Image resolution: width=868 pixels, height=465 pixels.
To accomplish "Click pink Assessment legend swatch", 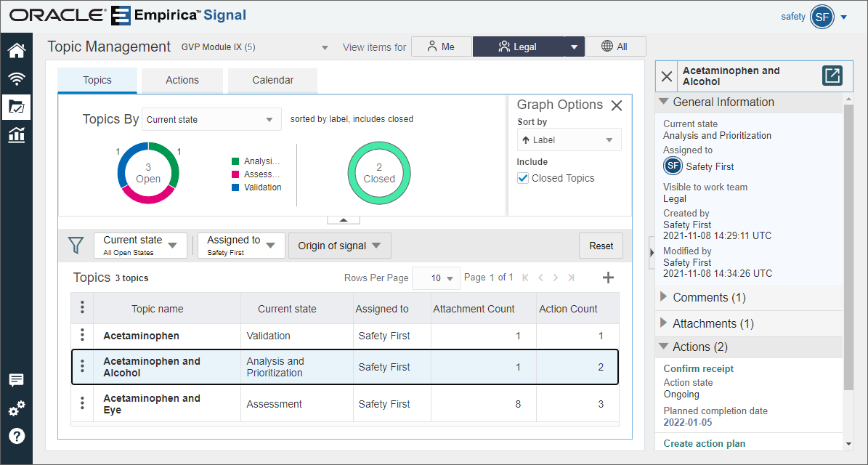I will point(235,174).
